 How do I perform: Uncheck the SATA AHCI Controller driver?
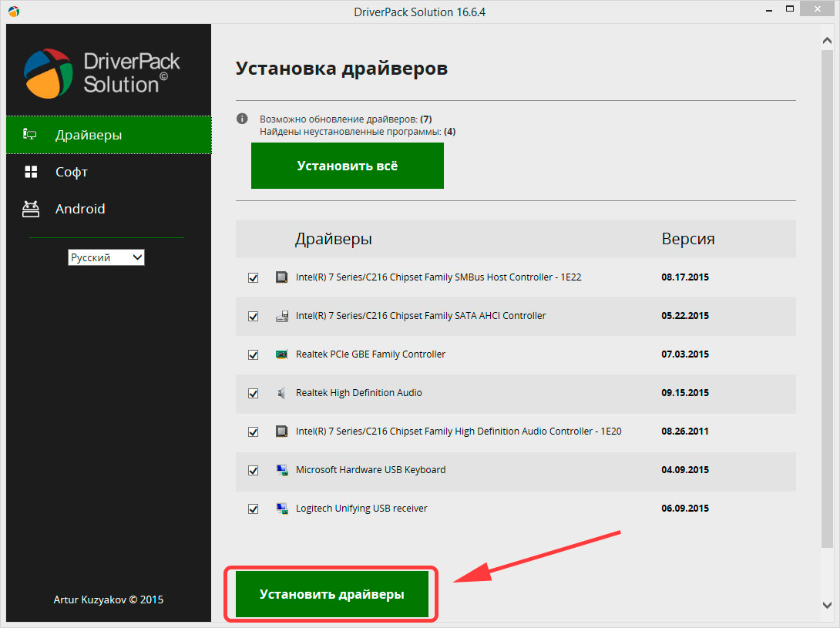(254, 316)
